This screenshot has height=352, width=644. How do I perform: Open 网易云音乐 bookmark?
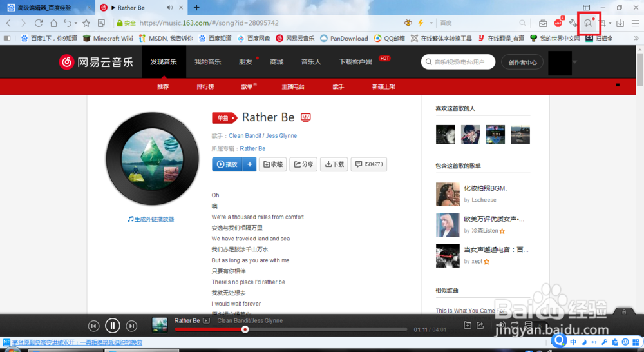(x=296, y=38)
